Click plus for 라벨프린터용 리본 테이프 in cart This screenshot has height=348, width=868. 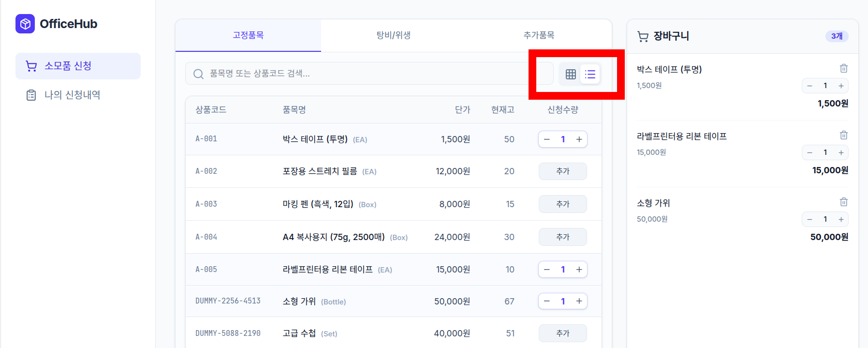pos(841,152)
